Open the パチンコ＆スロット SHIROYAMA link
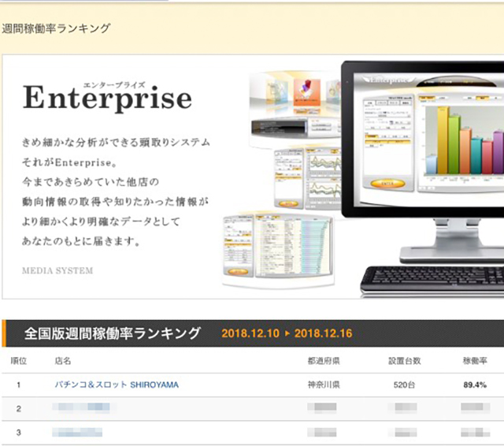The image size is (504, 446). (x=117, y=385)
